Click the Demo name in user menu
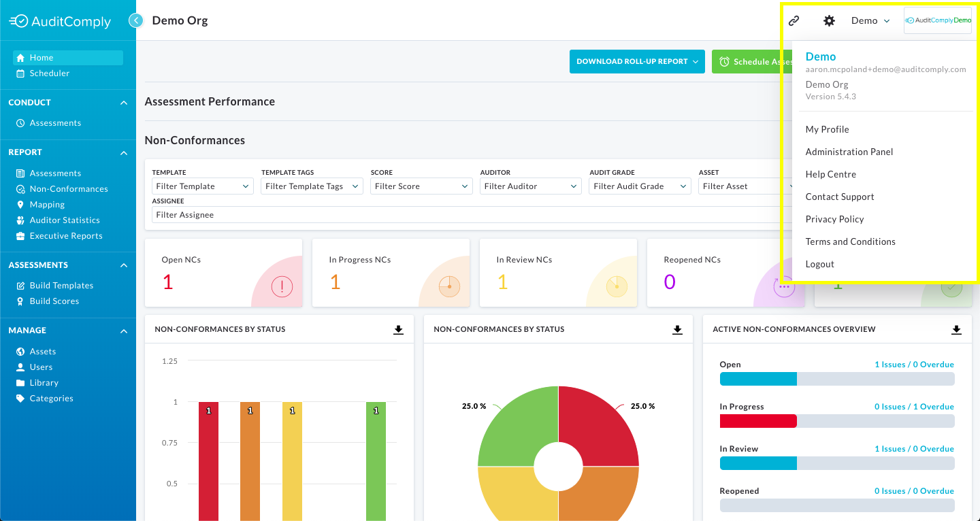The width and height of the screenshot is (980, 521). [821, 56]
